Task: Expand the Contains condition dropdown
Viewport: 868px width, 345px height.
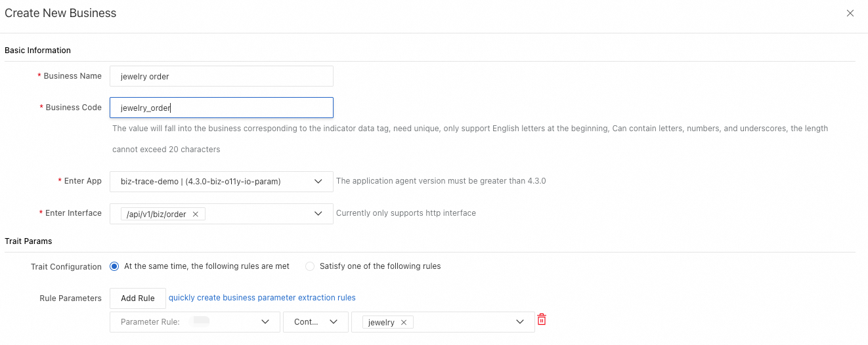Action: click(x=334, y=322)
